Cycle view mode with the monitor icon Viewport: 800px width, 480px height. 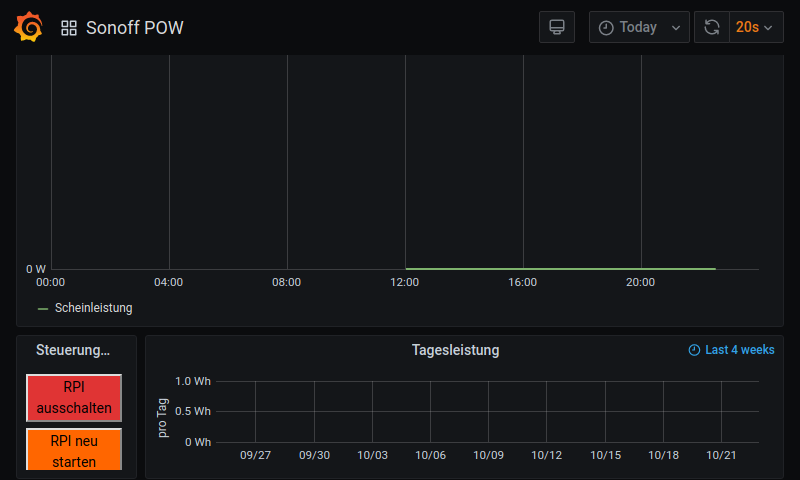(x=557, y=27)
